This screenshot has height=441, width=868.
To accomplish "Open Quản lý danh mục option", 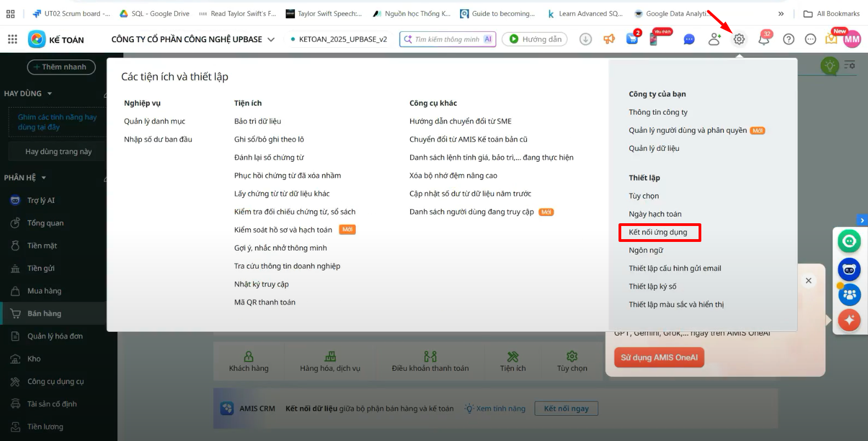I will pos(154,121).
